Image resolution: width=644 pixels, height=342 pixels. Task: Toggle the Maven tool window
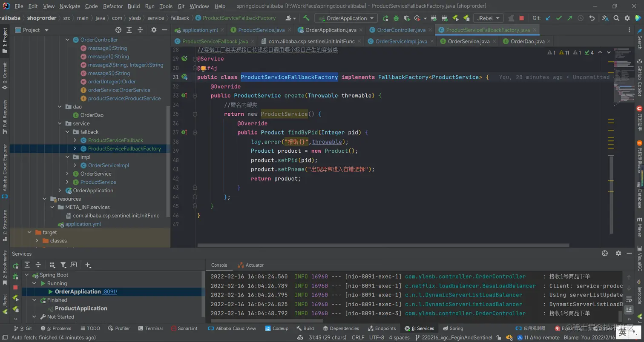(x=639, y=227)
